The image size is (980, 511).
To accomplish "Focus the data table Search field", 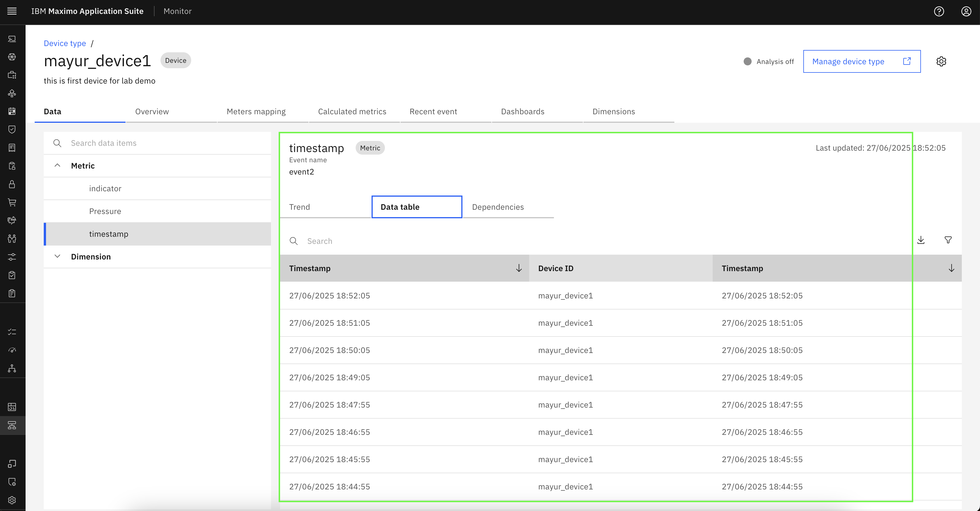I will 593,241.
